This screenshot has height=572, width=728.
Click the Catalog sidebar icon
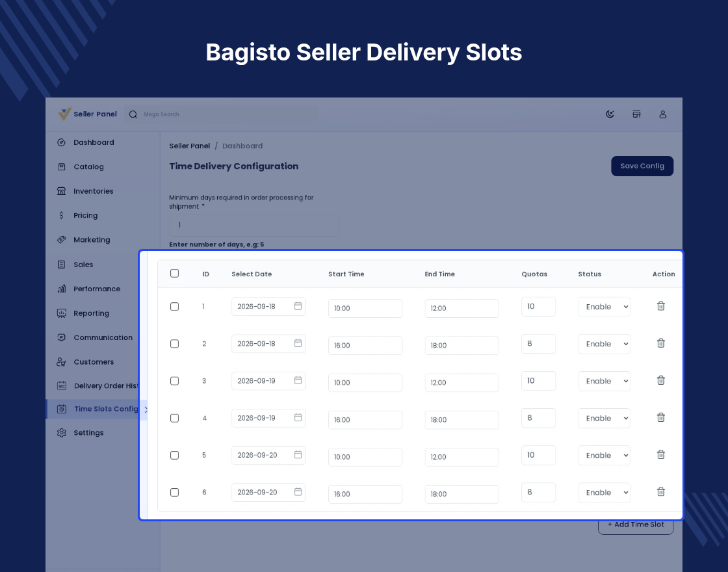coord(61,166)
